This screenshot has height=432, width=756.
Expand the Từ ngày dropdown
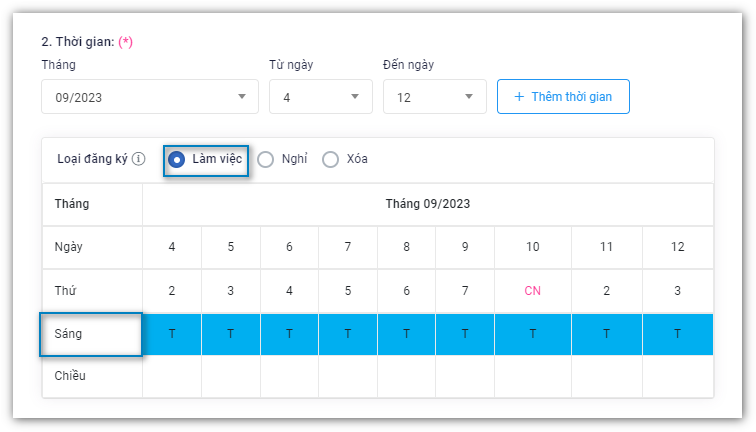click(x=320, y=97)
